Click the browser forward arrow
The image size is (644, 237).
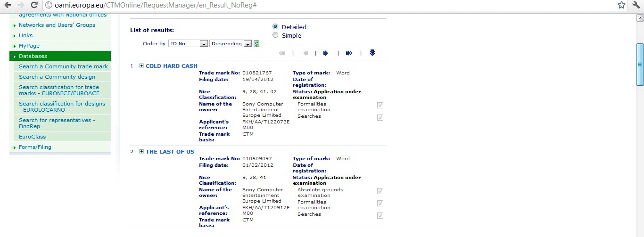21,5
